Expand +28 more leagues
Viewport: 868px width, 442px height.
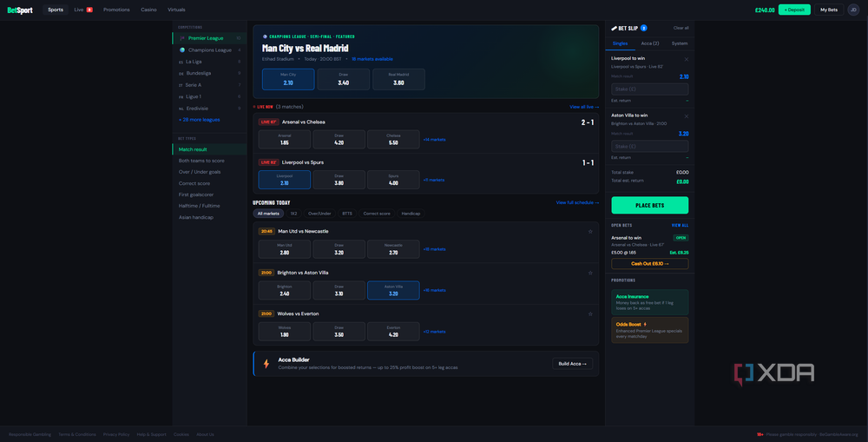coord(200,120)
